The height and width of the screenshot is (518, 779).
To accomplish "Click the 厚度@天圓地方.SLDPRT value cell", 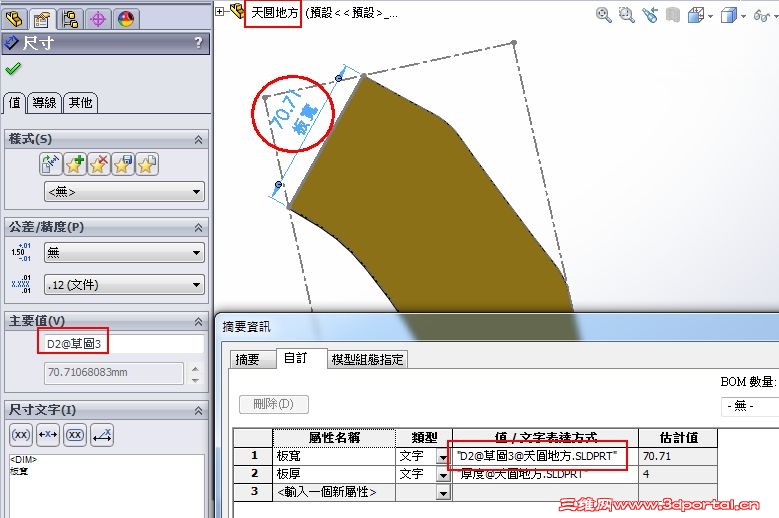I will pyautogui.click(x=545, y=474).
